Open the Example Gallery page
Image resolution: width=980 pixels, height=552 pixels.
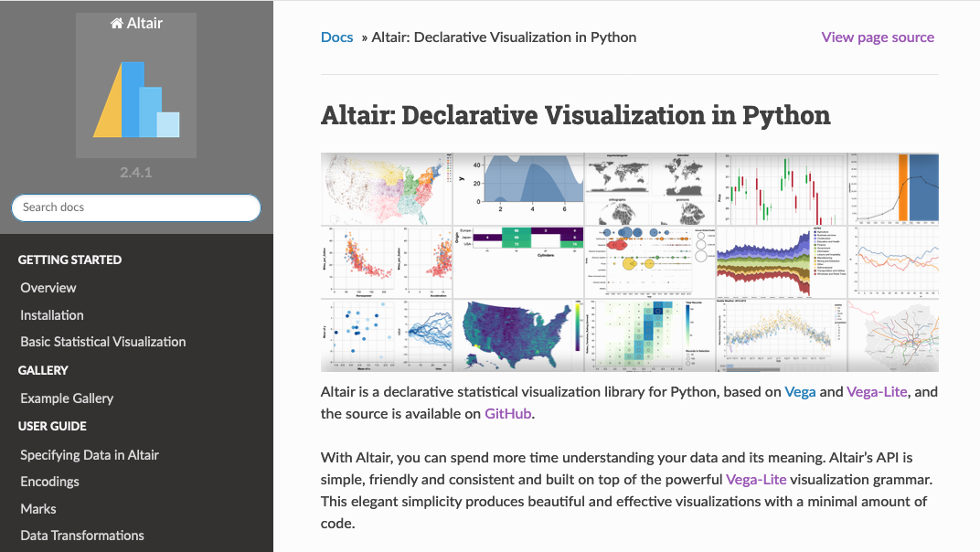[x=67, y=398]
